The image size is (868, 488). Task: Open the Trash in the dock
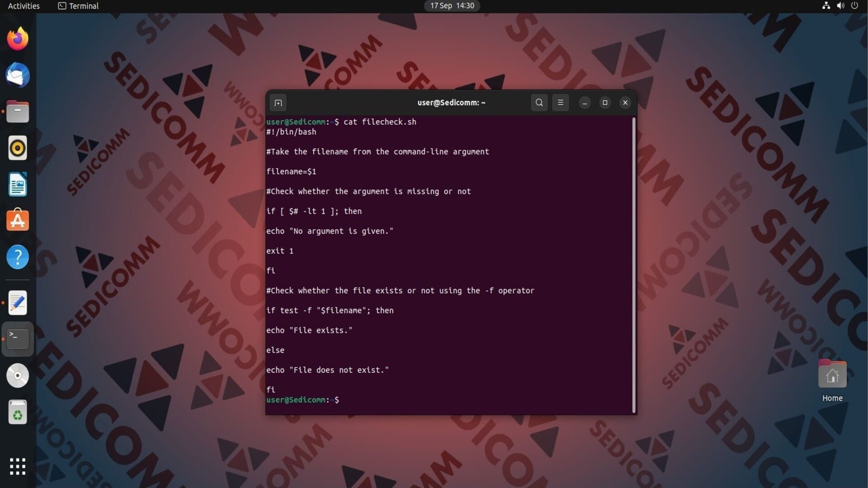tap(18, 412)
